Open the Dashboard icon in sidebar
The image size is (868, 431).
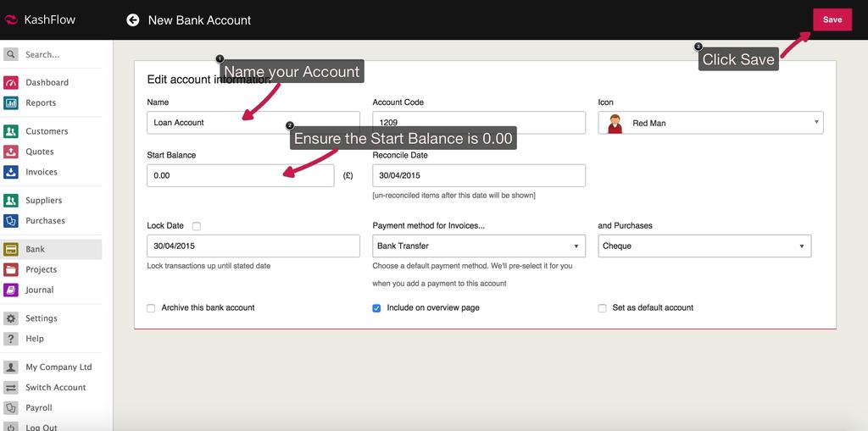pyautogui.click(x=11, y=83)
